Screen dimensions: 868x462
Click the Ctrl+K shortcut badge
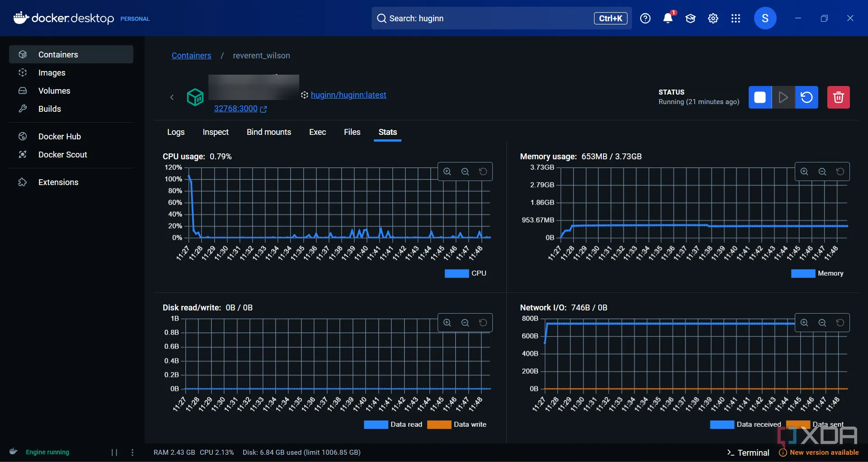pyautogui.click(x=610, y=18)
